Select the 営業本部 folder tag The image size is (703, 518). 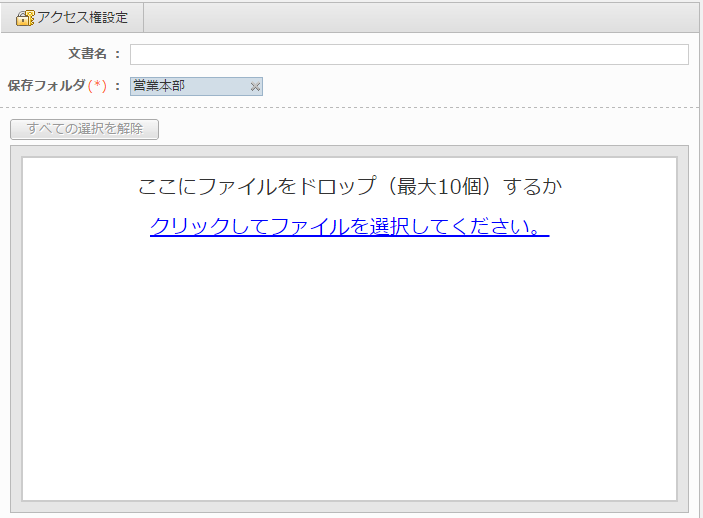[x=160, y=87]
